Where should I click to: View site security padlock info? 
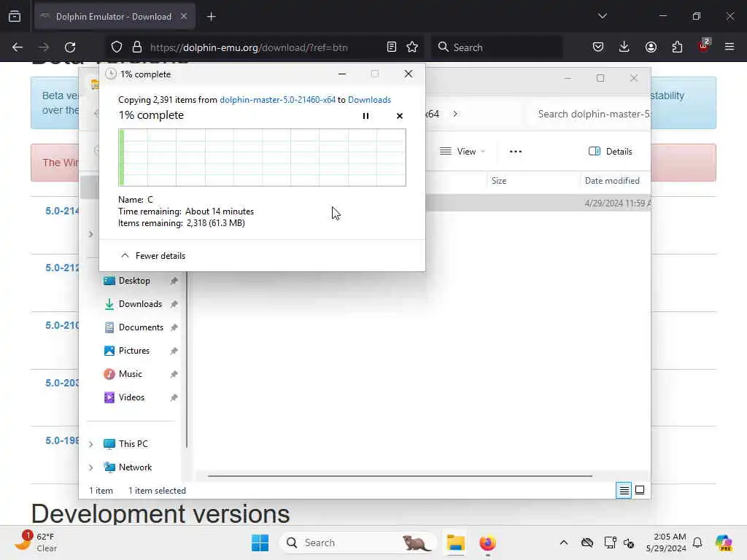[137, 47]
